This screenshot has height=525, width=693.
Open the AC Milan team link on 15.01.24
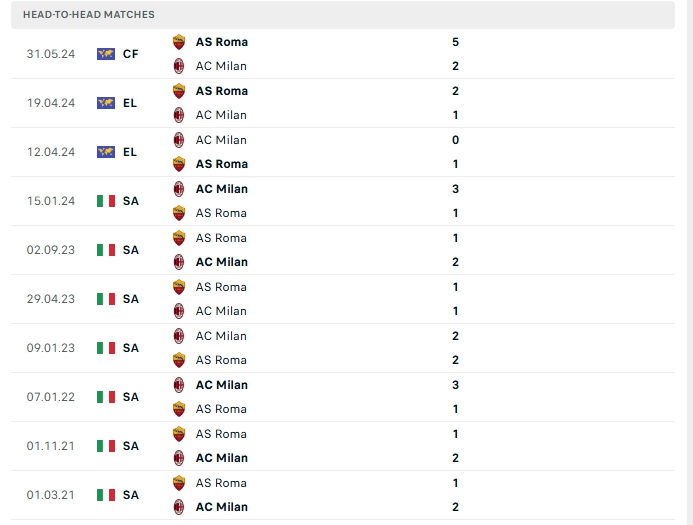point(221,189)
